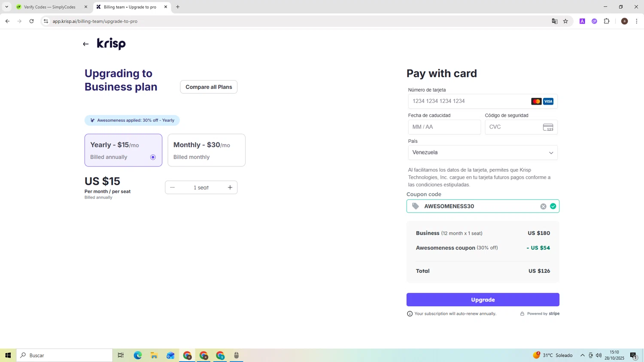
Task: Click the Awesomeness applied 30% off badge
Action: point(132,120)
